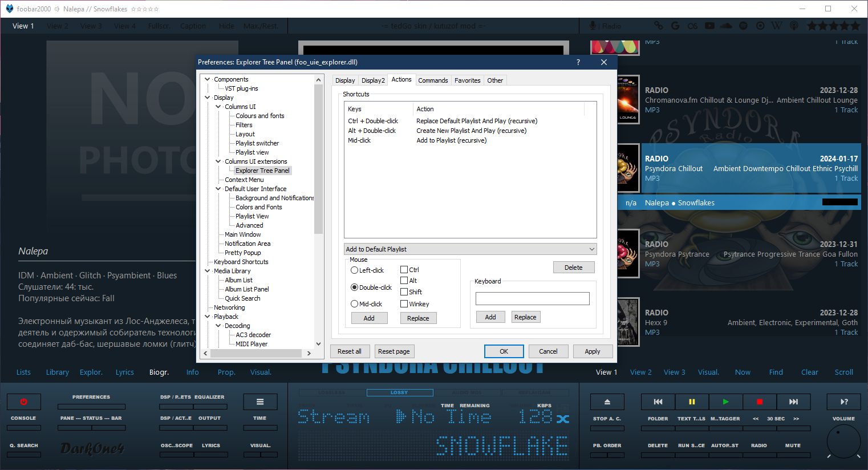Viewport: 868px width, 470px height.
Task: Click the Delete shortcut button
Action: pyautogui.click(x=574, y=268)
